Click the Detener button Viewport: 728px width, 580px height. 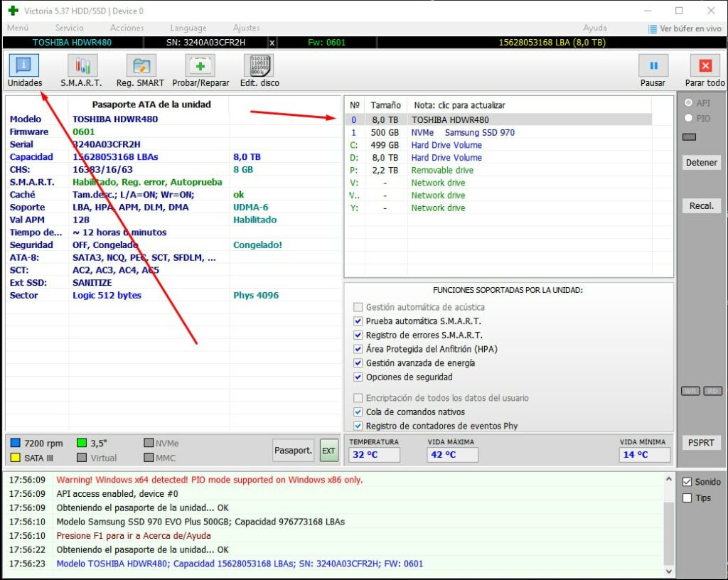(x=702, y=163)
